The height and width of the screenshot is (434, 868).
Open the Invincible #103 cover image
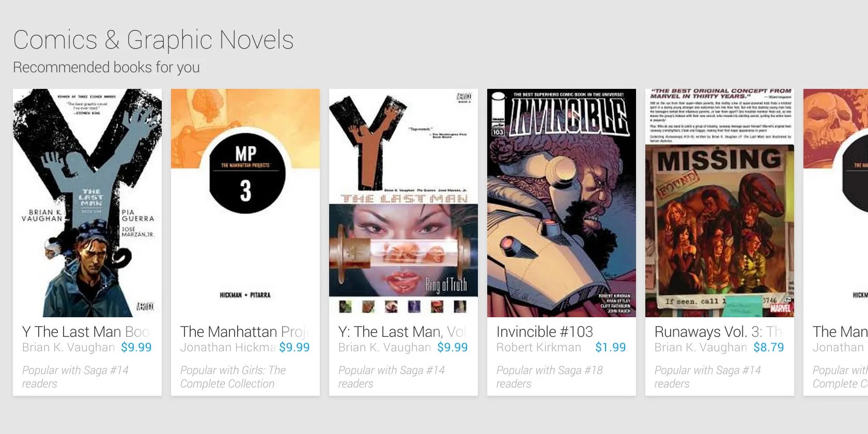point(562,203)
